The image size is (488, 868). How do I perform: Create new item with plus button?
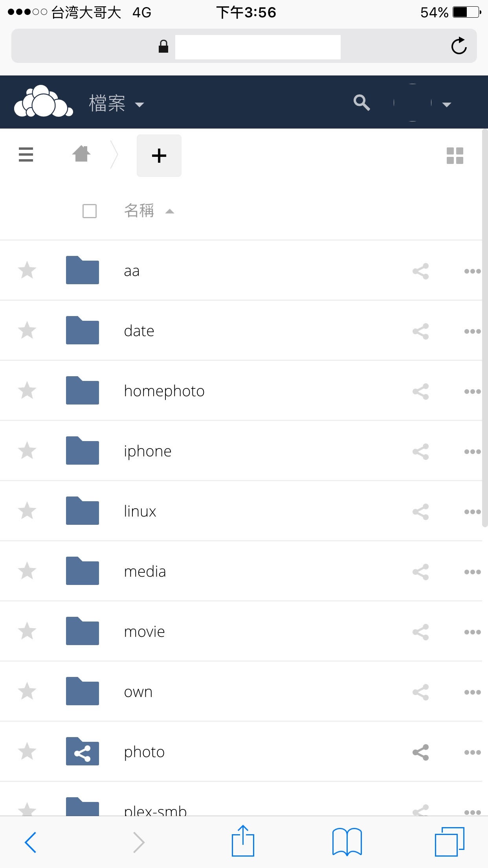pyautogui.click(x=159, y=156)
